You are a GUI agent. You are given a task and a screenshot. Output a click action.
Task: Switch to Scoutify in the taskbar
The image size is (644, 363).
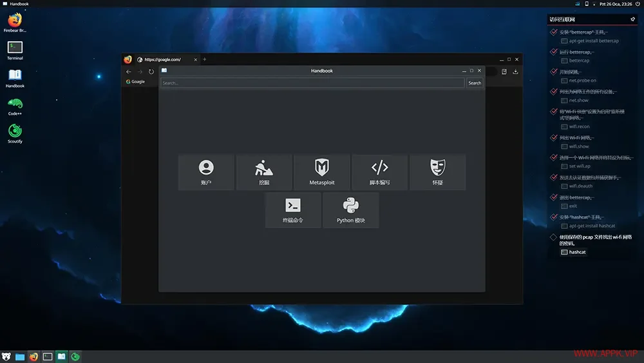pos(75,357)
